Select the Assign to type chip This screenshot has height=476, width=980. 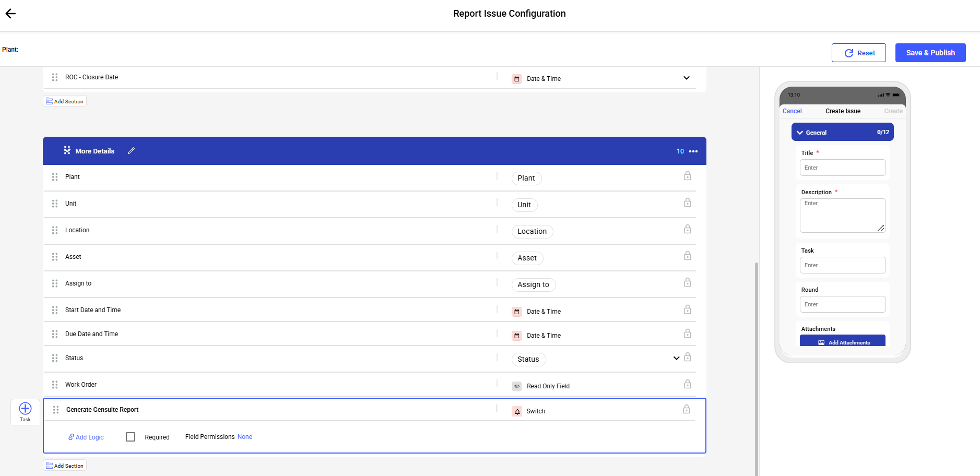(x=534, y=284)
